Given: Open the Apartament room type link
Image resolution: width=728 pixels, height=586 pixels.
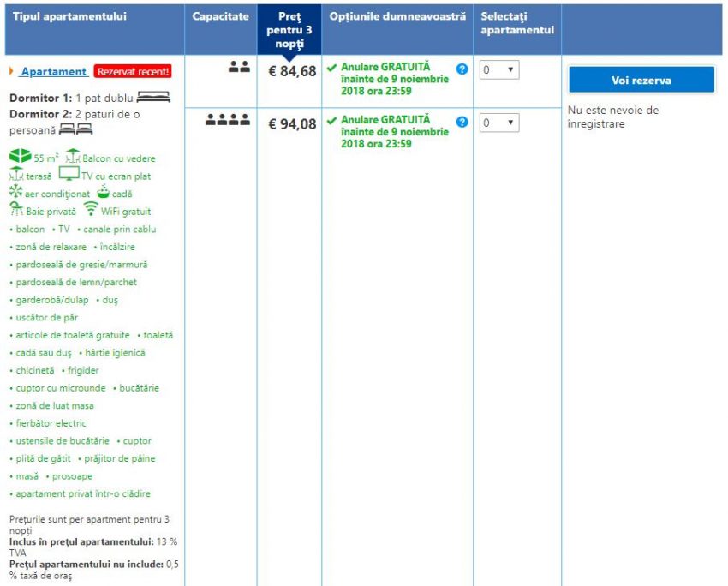Looking at the screenshot, I should click(53, 72).
